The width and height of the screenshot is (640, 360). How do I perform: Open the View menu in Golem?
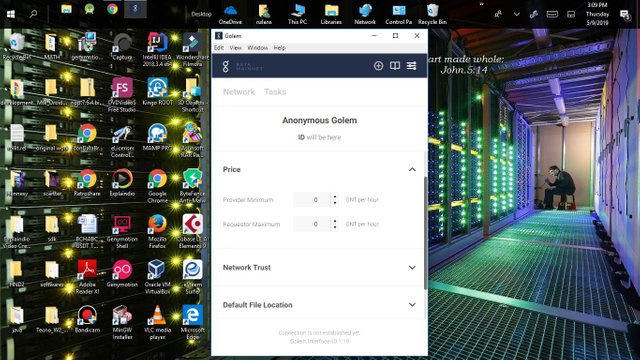click(236, 48)
